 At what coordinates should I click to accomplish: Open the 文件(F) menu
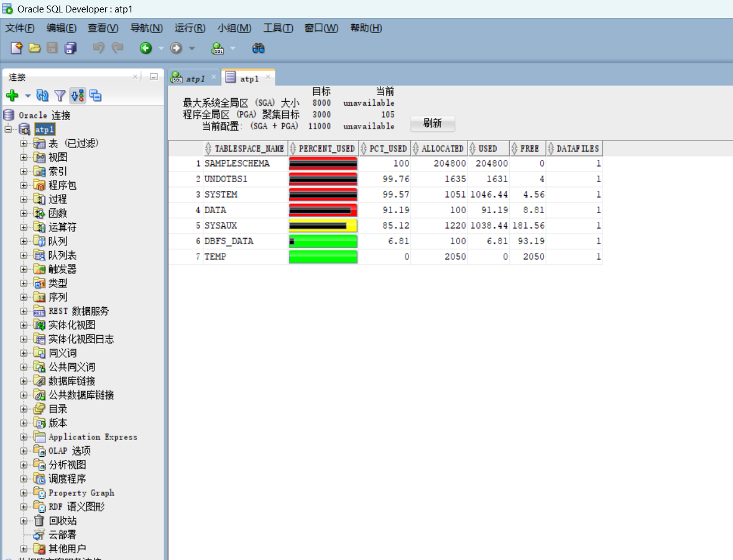click(20, 28)
